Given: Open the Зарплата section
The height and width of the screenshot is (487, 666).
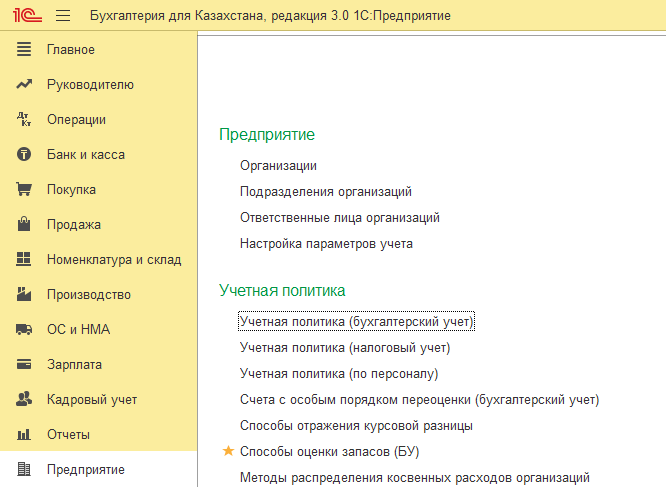Looking at the screenshot, I should pos(74,365).
